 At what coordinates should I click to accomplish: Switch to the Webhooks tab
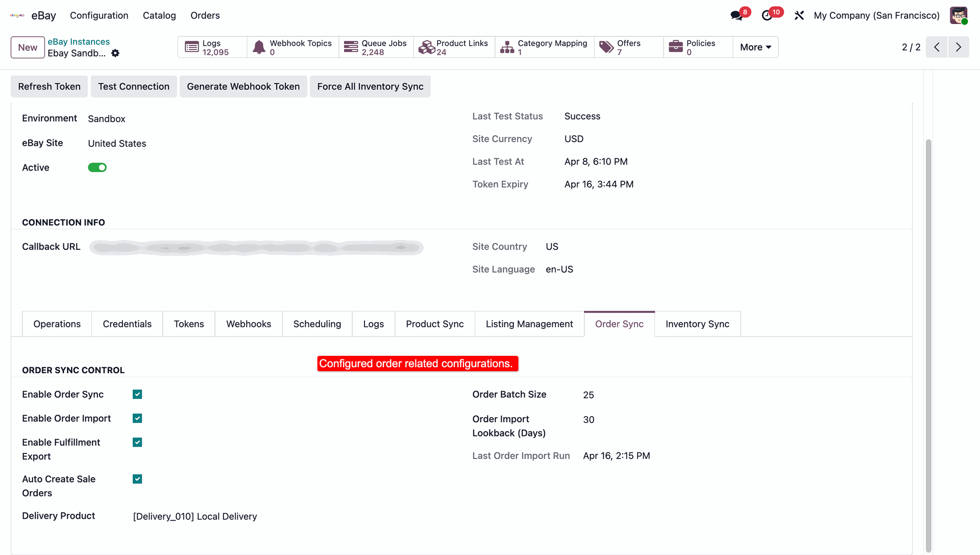click(x=249, y=324)
